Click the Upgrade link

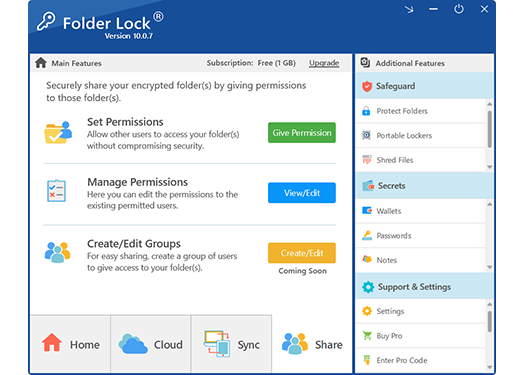[324, 63]
